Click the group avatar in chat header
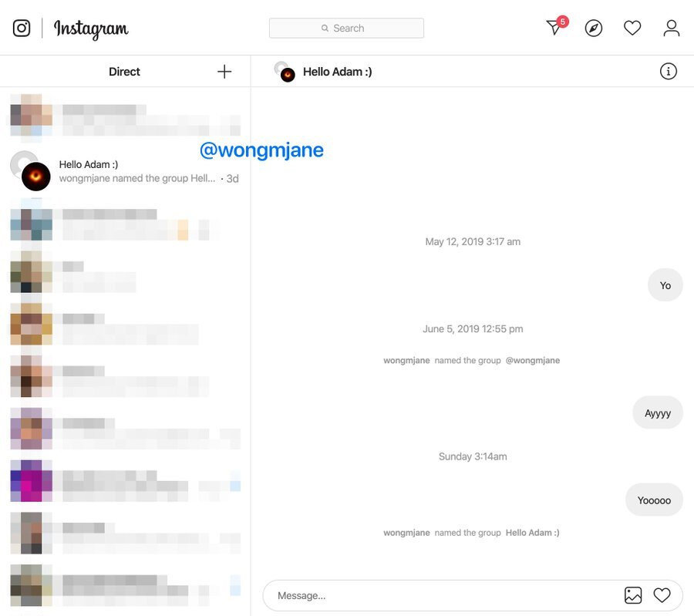The height and width of the screenshot is (616, 694). 285,72
